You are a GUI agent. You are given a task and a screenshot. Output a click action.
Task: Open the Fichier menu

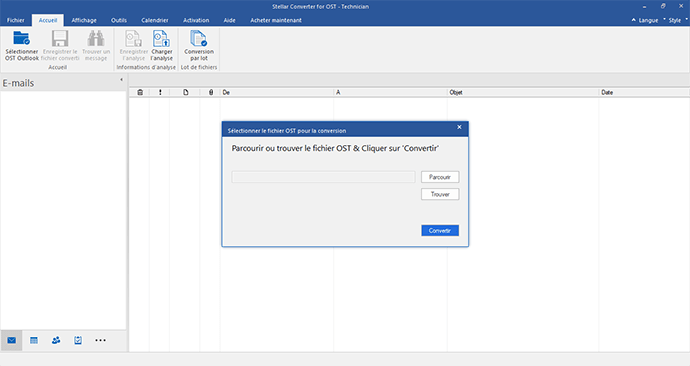[x=16, y=20]
